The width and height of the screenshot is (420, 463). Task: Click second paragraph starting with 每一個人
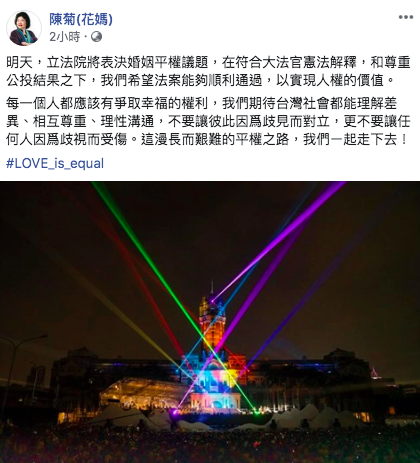208,121
